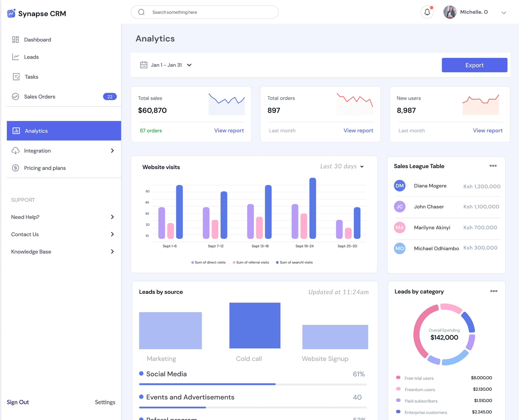Viewport: 519px width, 420px height.
Task: Open Settings at sidebar bottom
Action: 105,402
